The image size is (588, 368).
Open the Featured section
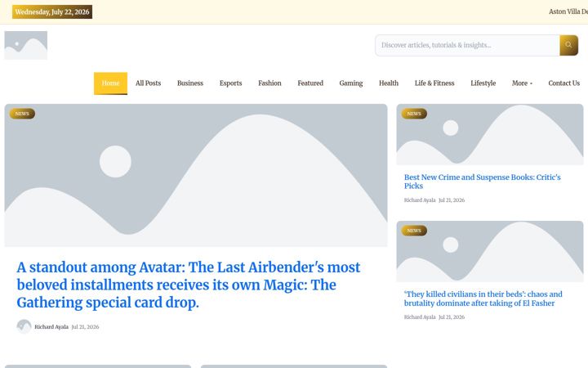click(x=310, y=83)
